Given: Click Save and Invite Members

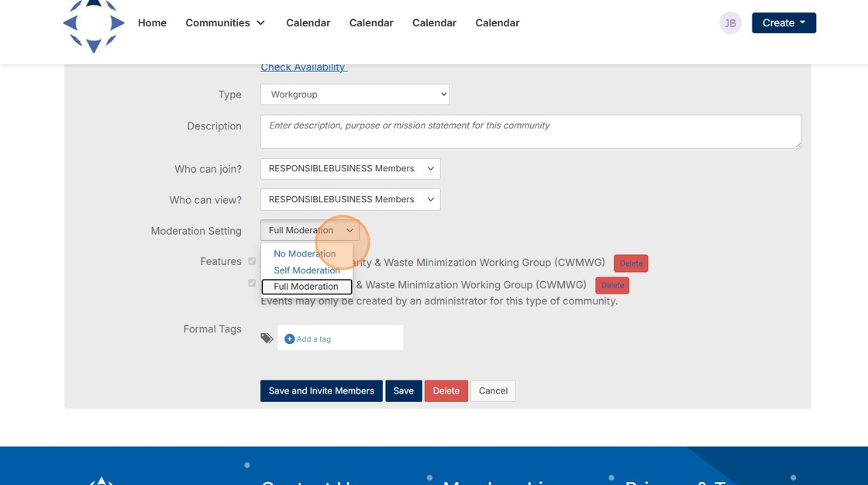Looking at the screenshot, I should [322, 391].
